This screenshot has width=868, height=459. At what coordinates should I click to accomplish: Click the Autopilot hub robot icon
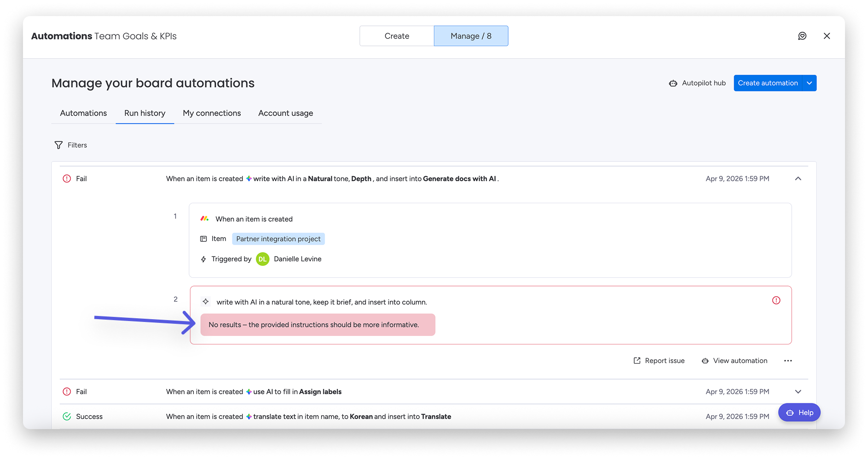(673, 83)
